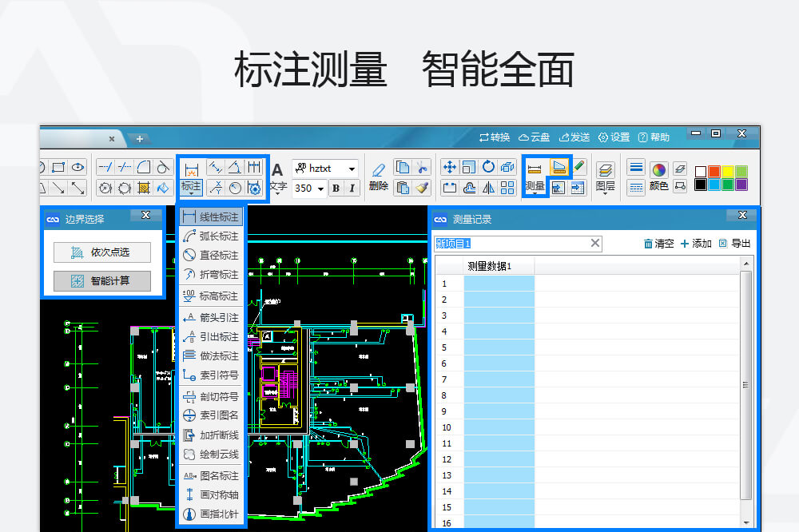Open 设置 in the title bar

pos(614,137)
